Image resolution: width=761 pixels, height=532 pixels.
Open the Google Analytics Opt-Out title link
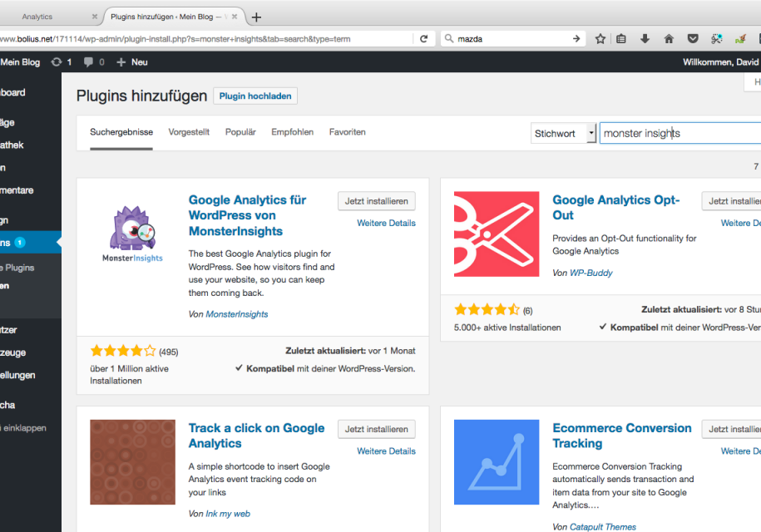(616, 208)
